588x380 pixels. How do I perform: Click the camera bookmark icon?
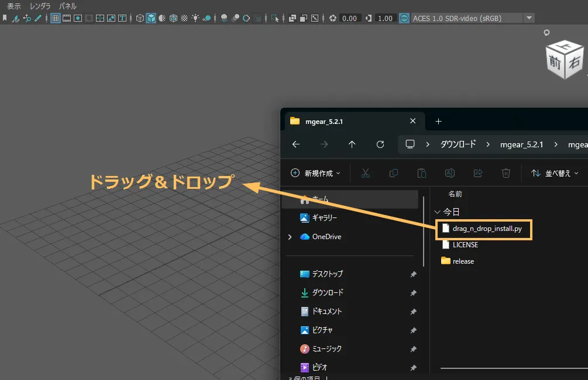pyautogui.click(x=5, y=18)
